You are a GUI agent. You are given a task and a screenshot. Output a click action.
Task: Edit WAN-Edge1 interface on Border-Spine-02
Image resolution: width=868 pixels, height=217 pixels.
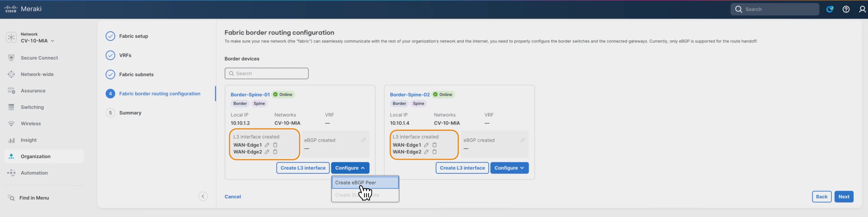pos(426,145)
